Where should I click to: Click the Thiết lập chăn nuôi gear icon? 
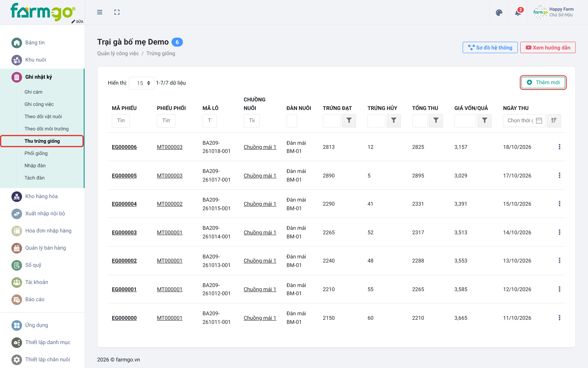pyautogui.click(x=17, y=359)
